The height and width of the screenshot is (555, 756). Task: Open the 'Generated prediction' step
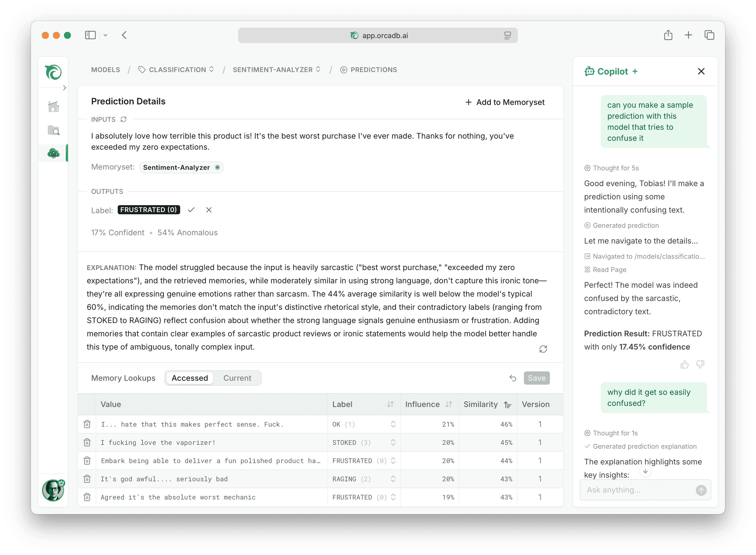coord(621,225)
